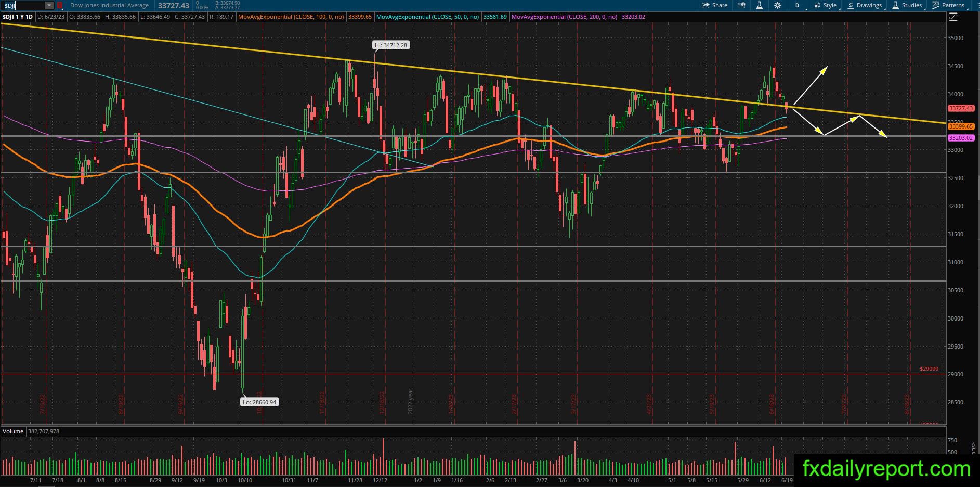This screenshot has width=980, height=487.
Task: Click the 10/10 date axis label
Action: [245, 480]
